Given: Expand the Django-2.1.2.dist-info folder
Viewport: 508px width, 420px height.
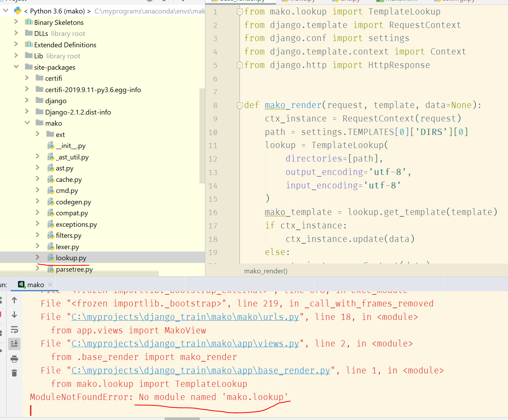Looking at the screenshot, I should click(27, 111).
